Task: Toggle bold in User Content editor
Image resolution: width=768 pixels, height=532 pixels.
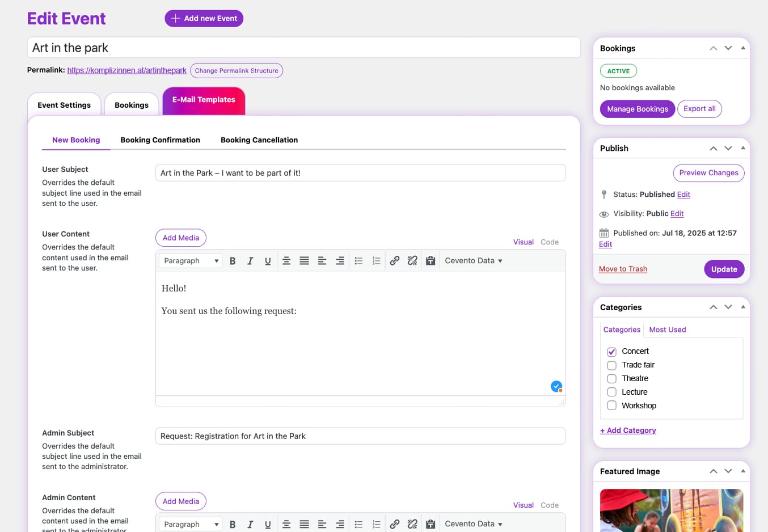Action: [x=233, y=261]
